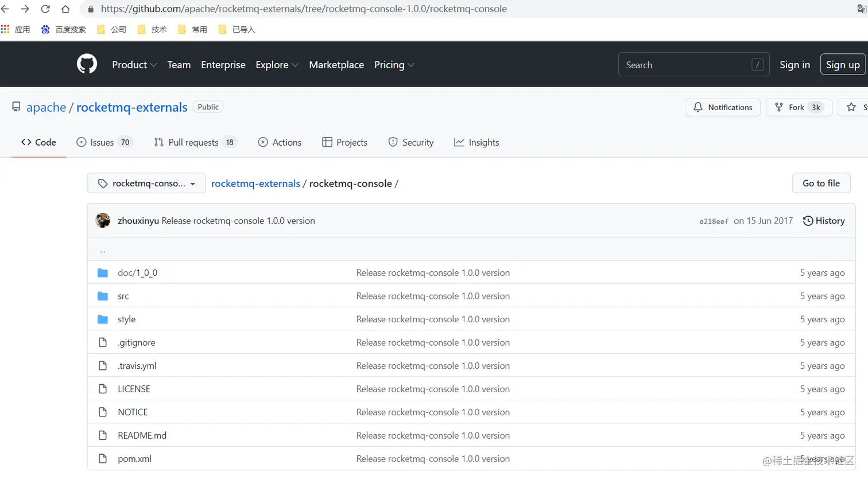Click the star icon button

tap(852, 107)
